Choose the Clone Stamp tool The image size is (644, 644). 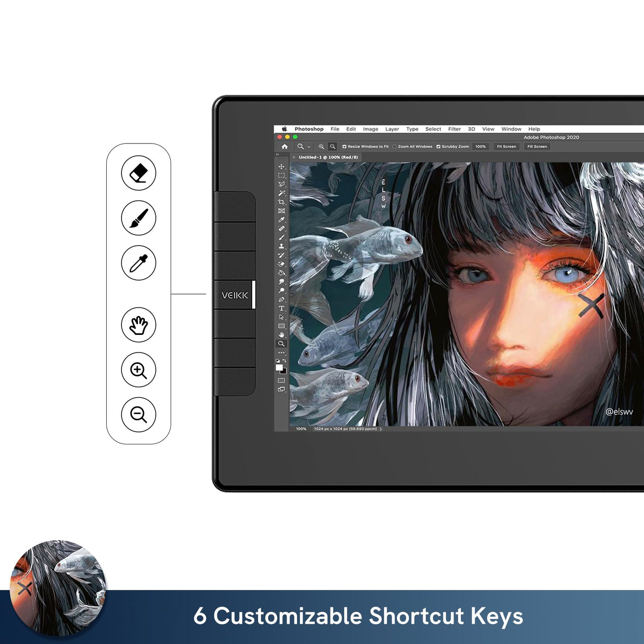pos(281,246)
